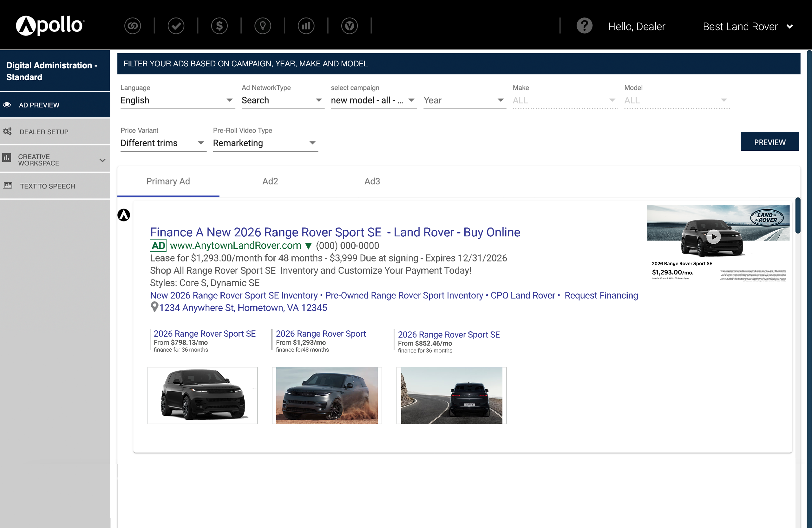The width and height of the screenshot is (812, 528).
Task: Switch to the Ad3 tab
Action: tap(372, 181)
